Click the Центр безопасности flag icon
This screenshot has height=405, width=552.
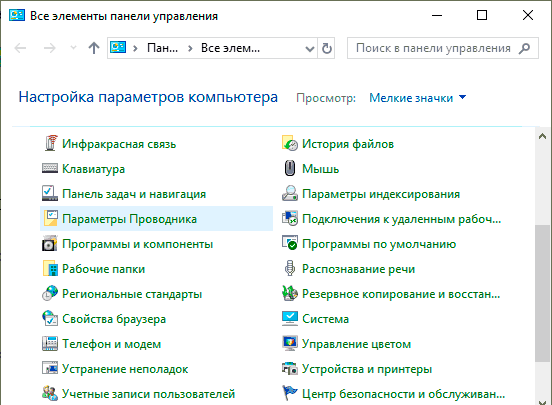290,393
